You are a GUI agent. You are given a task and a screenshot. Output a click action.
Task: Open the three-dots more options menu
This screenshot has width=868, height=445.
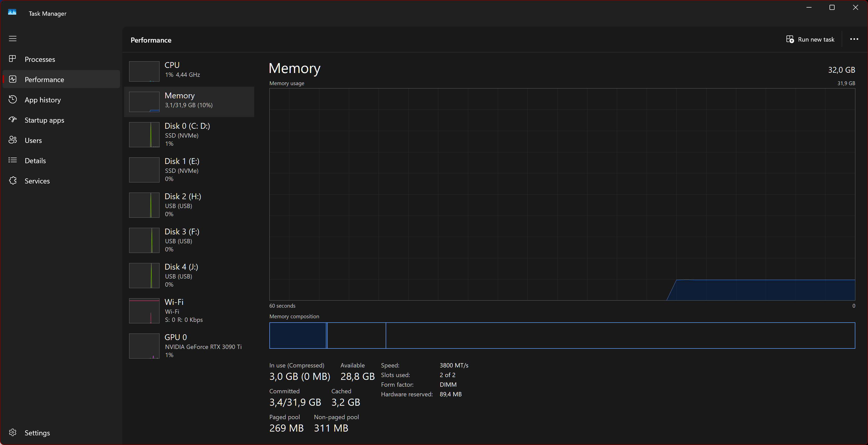click(x=854, y=39)
